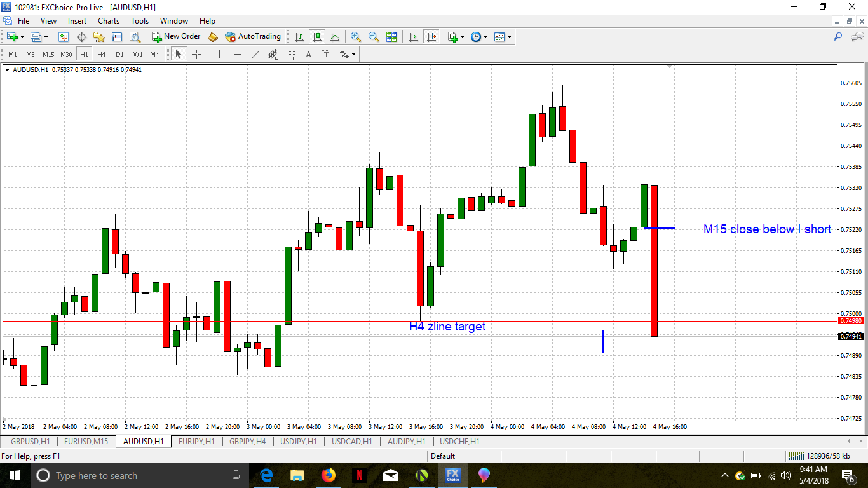
Task: Click the New Order button
Action: point(176,37)
